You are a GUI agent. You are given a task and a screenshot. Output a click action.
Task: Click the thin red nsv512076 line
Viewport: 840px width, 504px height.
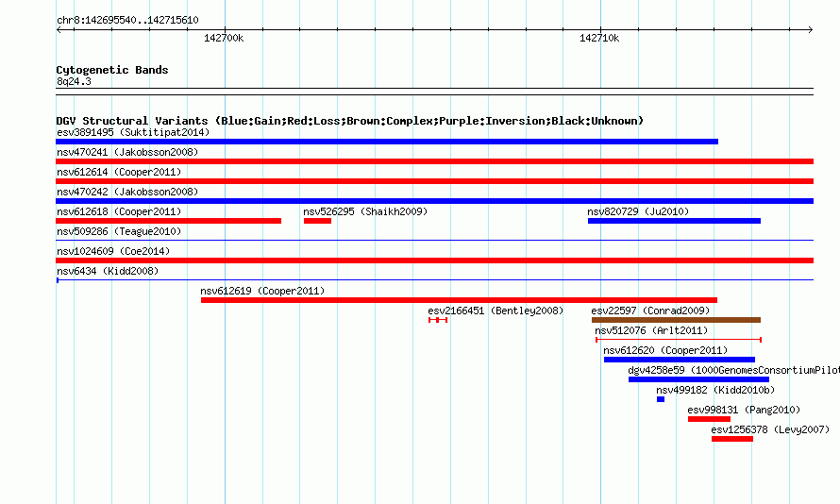pos(679,340)
